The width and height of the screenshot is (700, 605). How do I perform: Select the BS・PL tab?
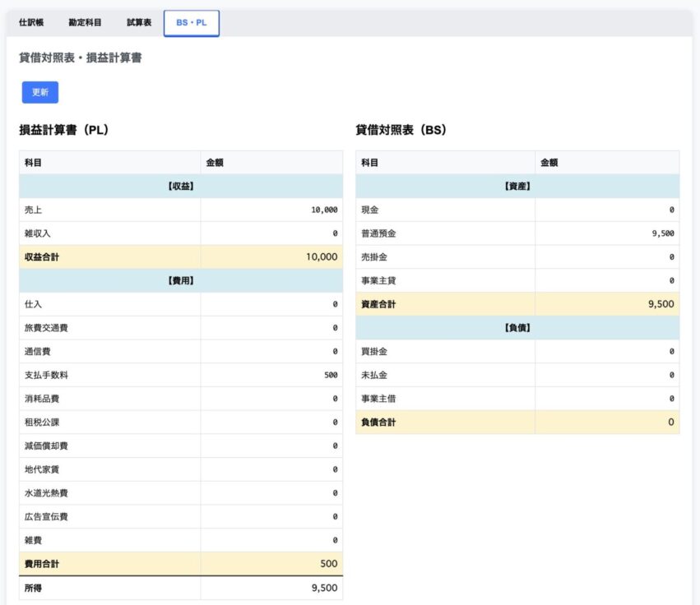(192, 23)
